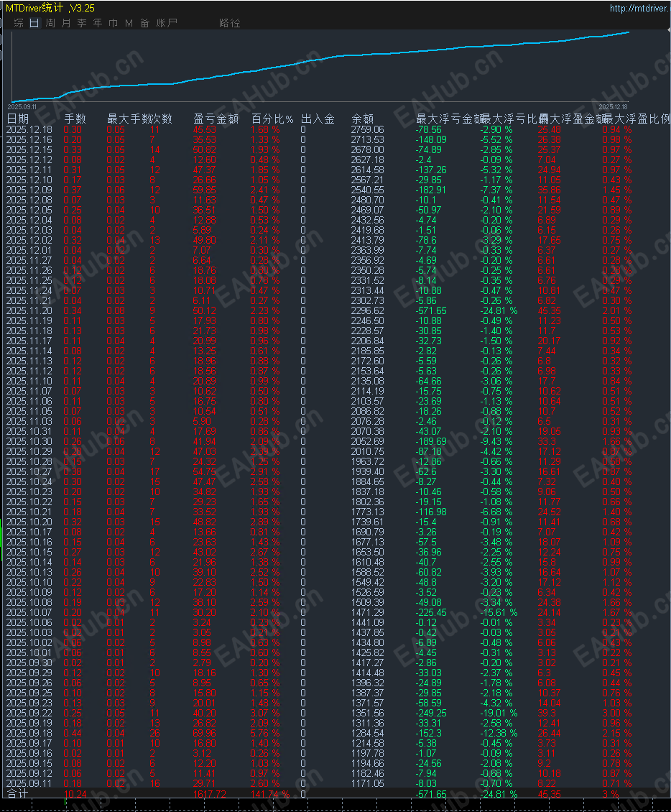Select the 周 (weekly) statistics icon
This screenshot has width=671, height=812.
[x=50, y=22]
